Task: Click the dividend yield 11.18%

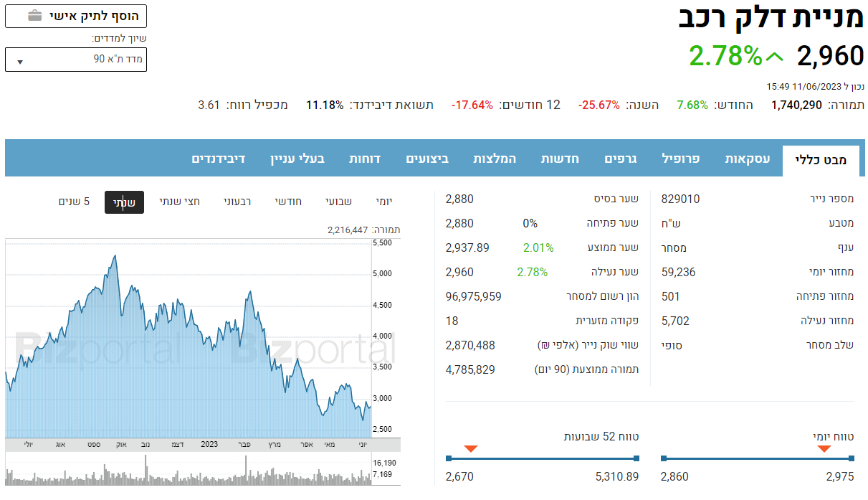Action: click(x=325, y=105)
